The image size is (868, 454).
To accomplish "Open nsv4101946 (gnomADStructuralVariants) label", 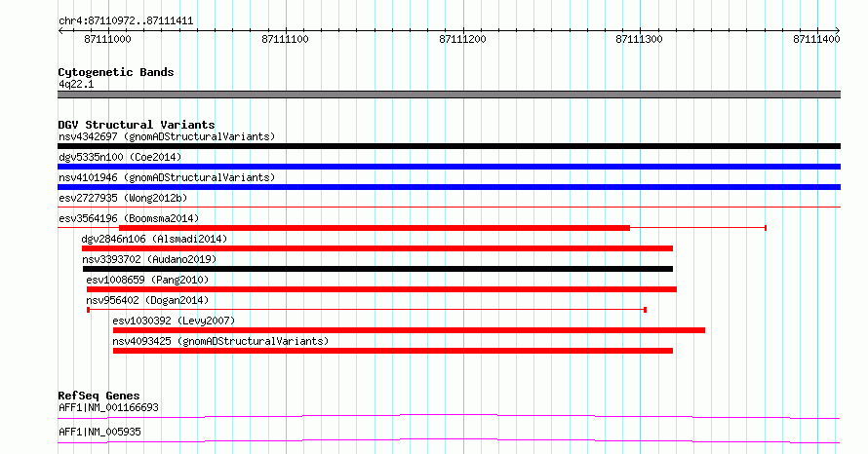I will tap(167, 177).
